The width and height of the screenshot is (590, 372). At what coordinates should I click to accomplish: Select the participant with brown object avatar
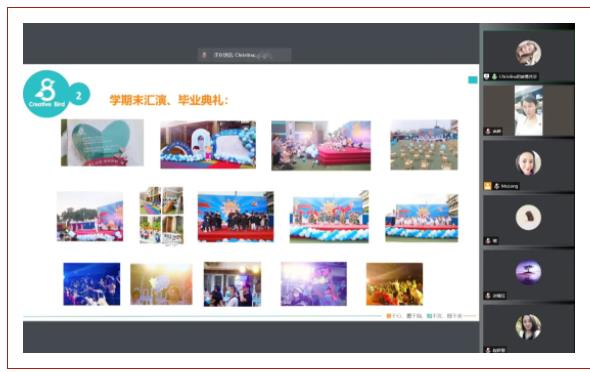528,220
